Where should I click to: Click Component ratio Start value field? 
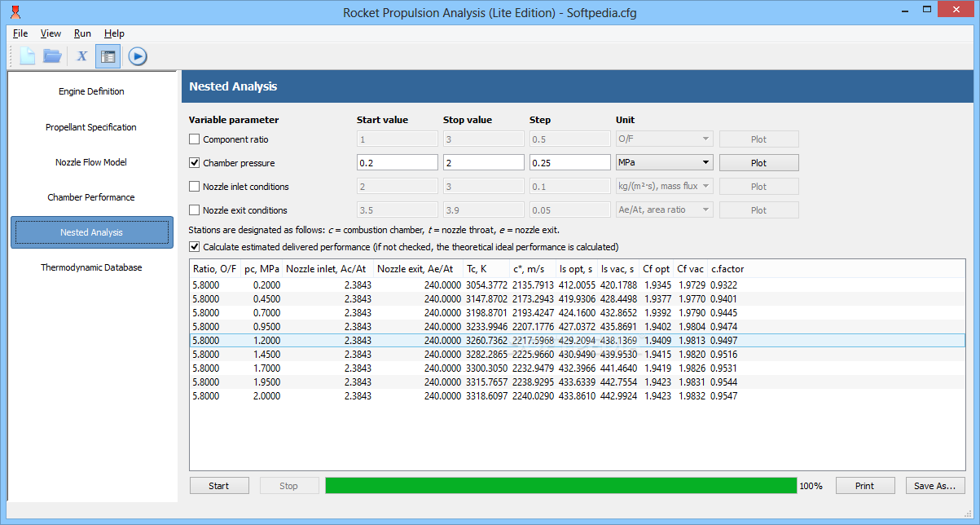(397, 139)
